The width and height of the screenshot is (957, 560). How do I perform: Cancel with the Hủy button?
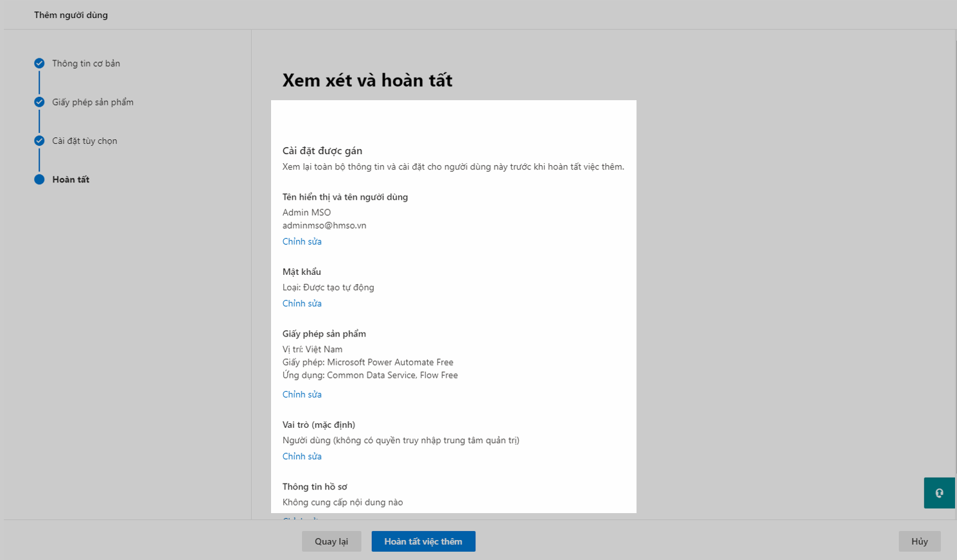tap(920, 541)
